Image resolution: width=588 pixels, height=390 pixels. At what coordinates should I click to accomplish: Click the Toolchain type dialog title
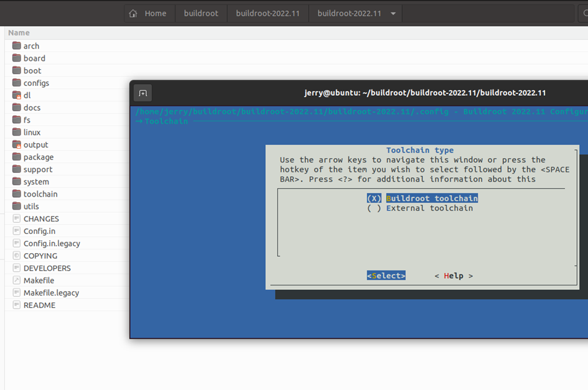point(420,150)
